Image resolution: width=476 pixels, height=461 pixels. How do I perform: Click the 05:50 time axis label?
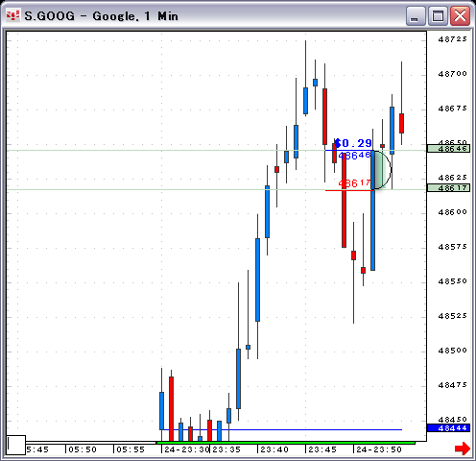(83, 449)
